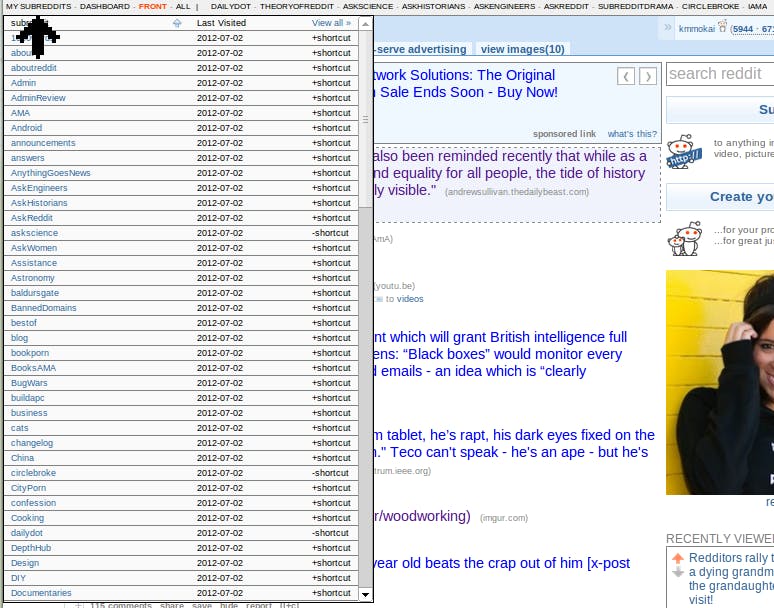
Task: Click the scrollbar up arrow in subreddit list
Action: [x=365, y=24]
